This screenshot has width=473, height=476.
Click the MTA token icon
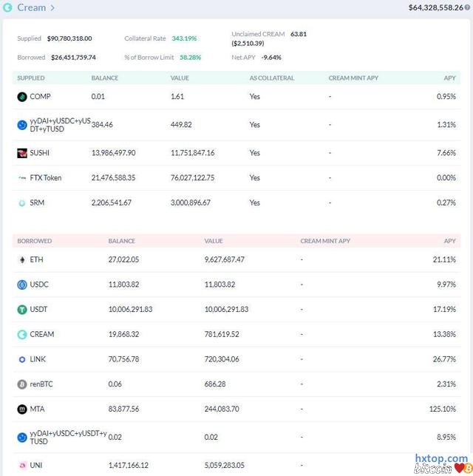click(22, 409)
